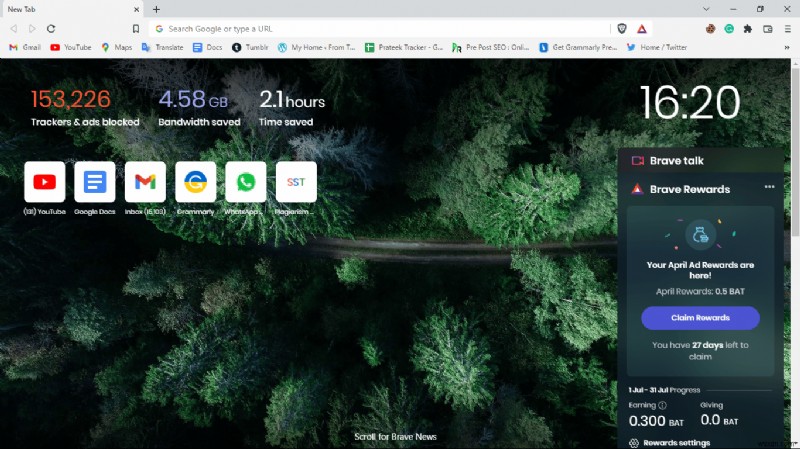Show more bookmarks with the overflow chevron
This screenshot has height=449, width=800.
tap(787, 47)
